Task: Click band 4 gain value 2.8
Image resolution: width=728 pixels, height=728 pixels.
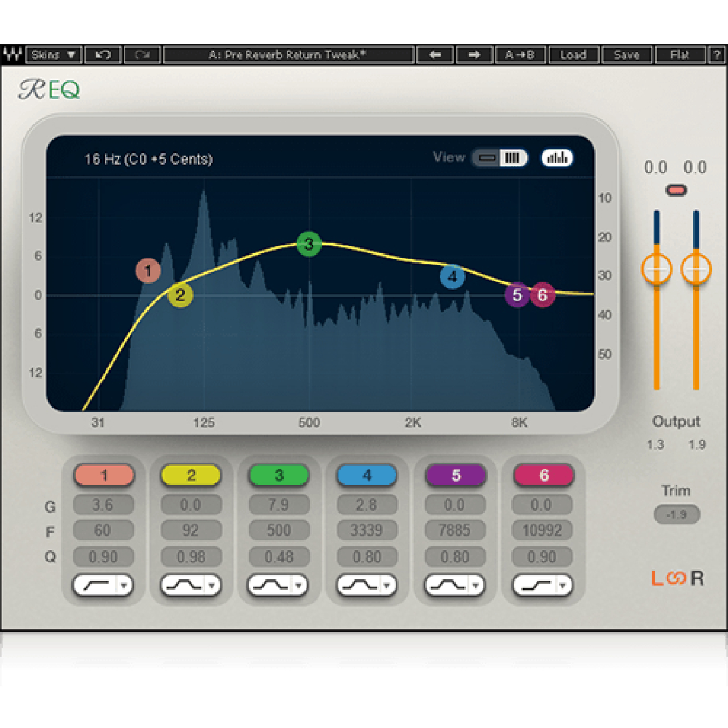Action: (x=367, y=505)
